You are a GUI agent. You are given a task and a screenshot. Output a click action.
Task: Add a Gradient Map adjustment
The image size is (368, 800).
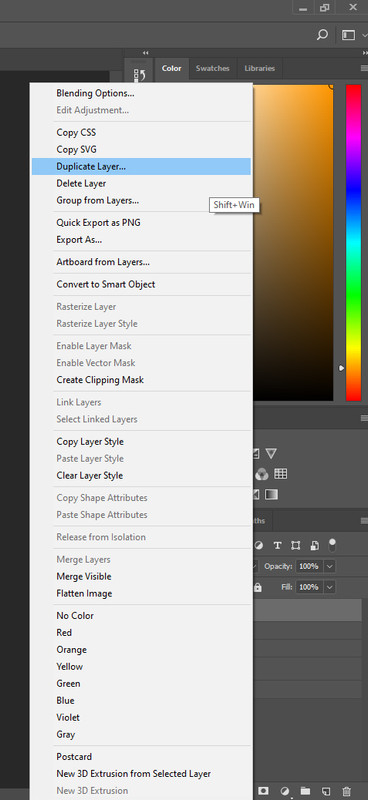tap(271, 494)
